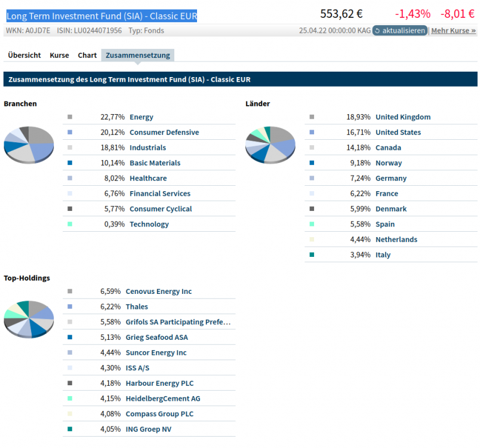Open the Energy sector link
The image size is (480, 448).
(x=141, y=116)
